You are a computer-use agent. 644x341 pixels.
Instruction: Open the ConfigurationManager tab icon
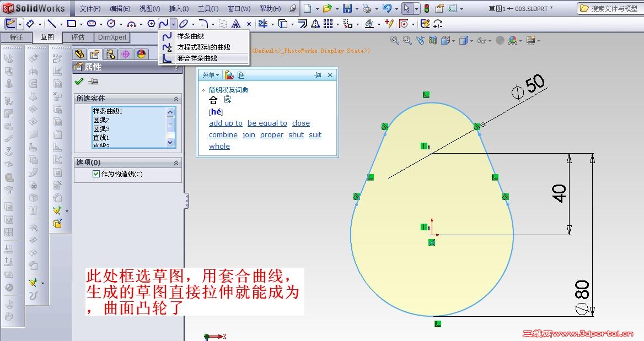tap(110, 54)
